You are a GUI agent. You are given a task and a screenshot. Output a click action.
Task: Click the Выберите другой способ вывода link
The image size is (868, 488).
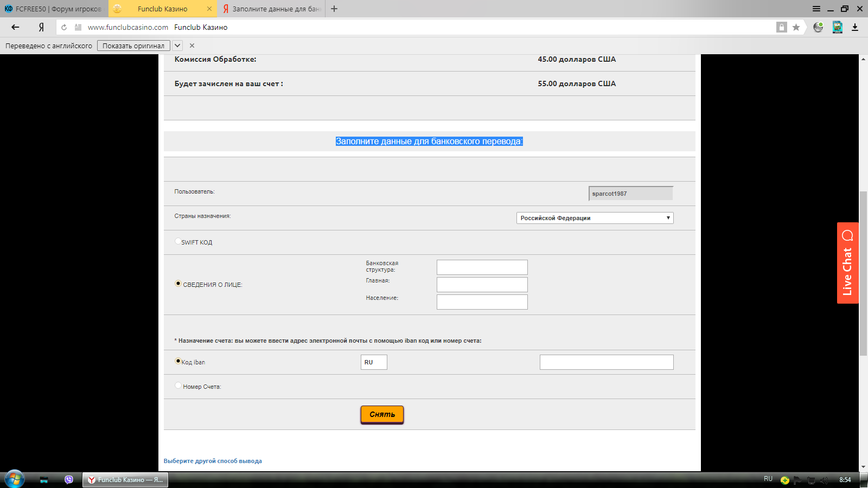click(x=213, y=461)
